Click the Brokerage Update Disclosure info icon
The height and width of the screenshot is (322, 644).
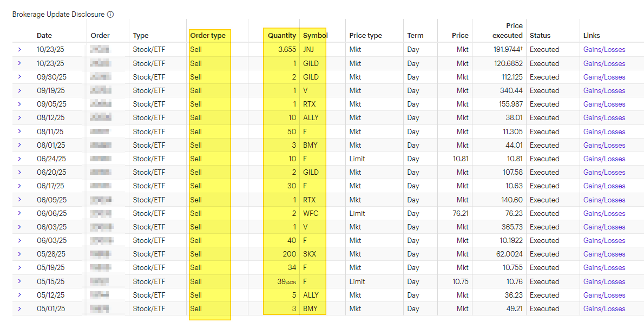pos(110,15)
